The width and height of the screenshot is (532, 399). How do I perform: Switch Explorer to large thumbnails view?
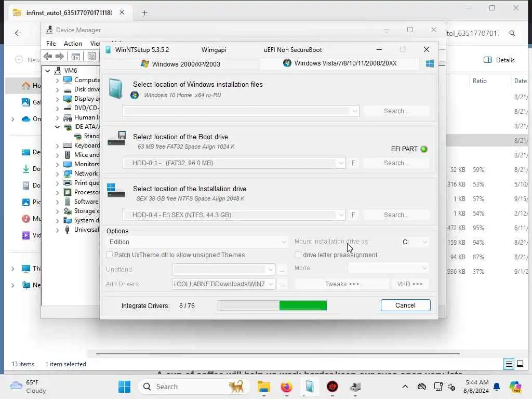point(520,364)
